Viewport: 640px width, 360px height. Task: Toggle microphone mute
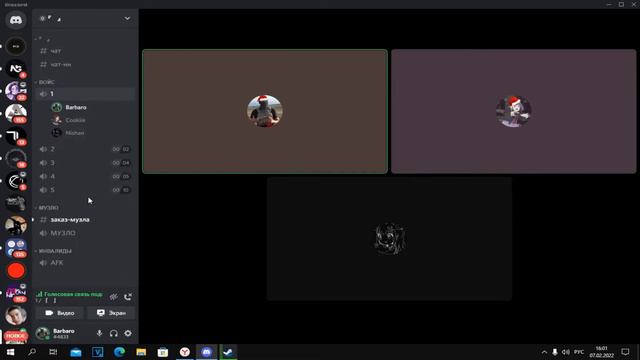click(99, 333)
